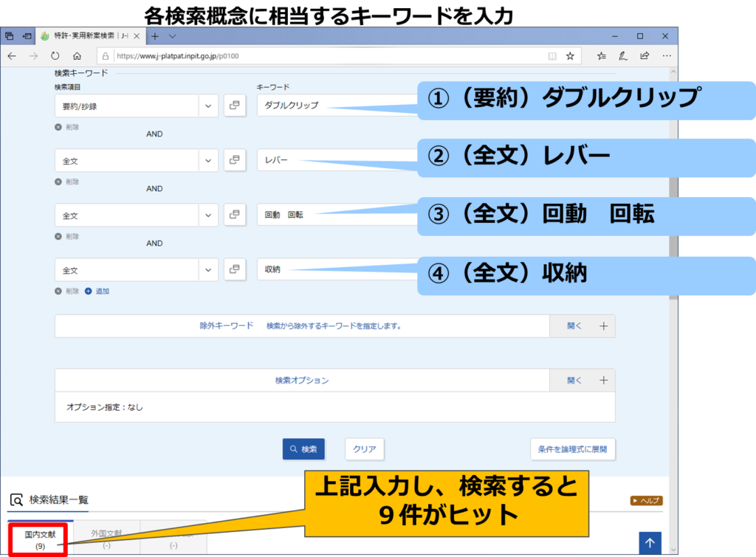Refresh the page in the browser toolbar

tap(55, 56)
